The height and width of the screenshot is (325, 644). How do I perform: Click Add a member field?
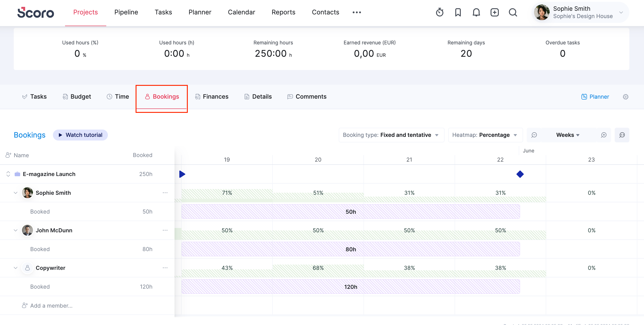(51, 306)
